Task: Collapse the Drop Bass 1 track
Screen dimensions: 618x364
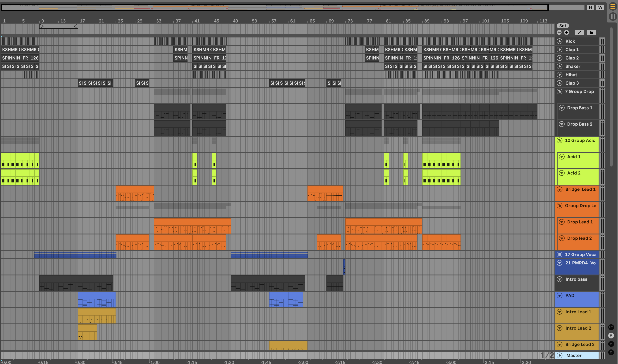Action: [x=562, y=108]
